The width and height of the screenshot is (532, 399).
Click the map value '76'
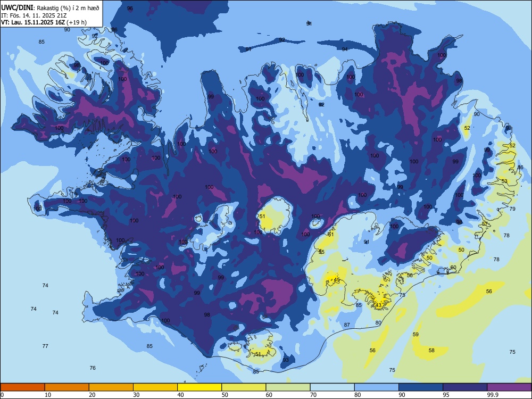(x=93, y=368)
